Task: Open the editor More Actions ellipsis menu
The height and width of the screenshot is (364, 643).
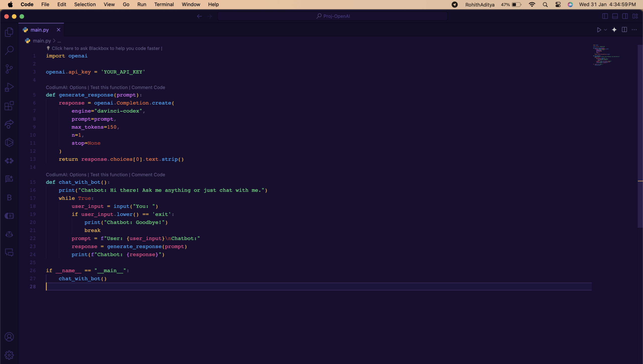Action: pos(634,30)
